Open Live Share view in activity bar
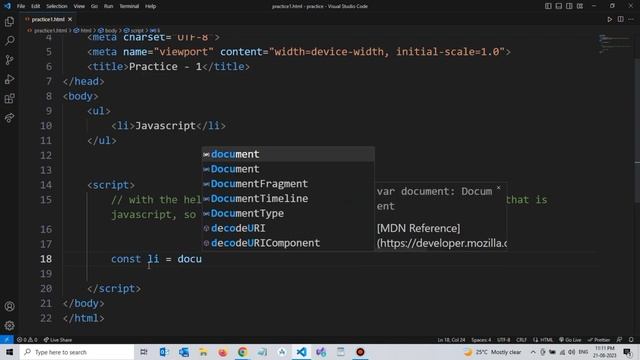This screenshot has height=360, width=640. click(9, 118)
